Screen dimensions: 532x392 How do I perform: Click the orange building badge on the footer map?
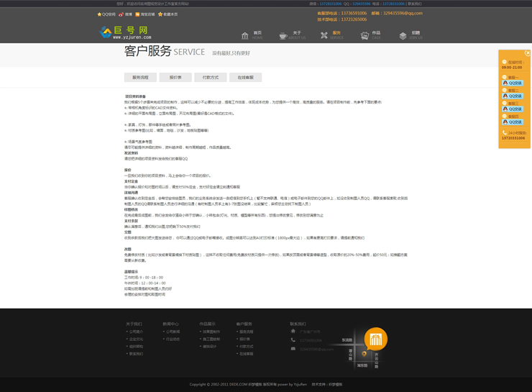tap(375, 339)
